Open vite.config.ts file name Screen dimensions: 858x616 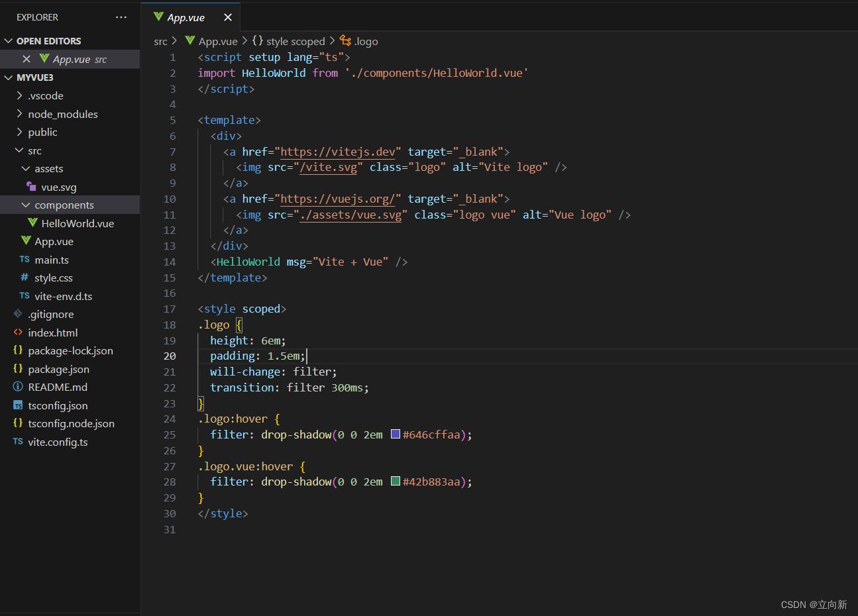tap(58, 442)
